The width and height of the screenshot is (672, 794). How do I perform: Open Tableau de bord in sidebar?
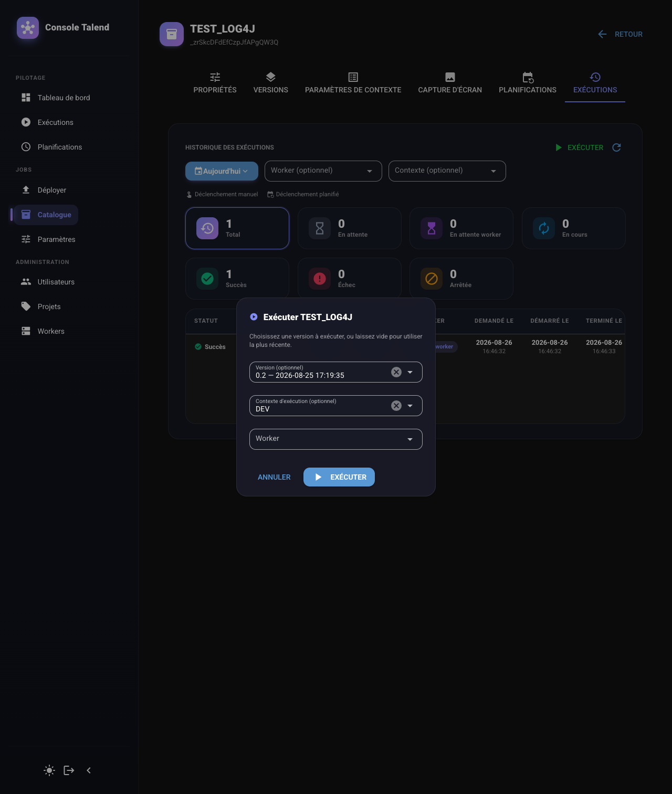pyautogui.click(x=56, y=98)
